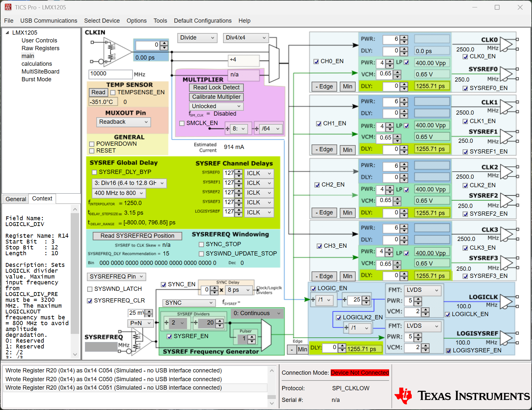
Task: Open the Default Configurations menu
Action: coord(203,21)
